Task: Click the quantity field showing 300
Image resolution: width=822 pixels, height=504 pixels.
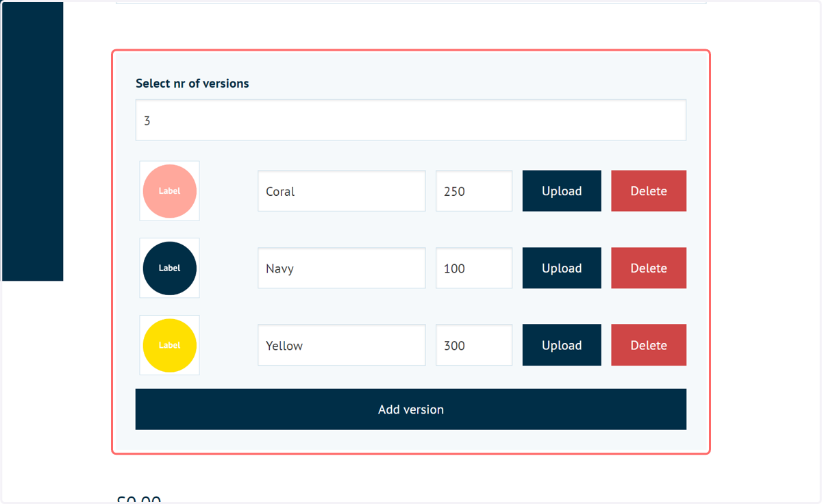Action: point(474,345)
